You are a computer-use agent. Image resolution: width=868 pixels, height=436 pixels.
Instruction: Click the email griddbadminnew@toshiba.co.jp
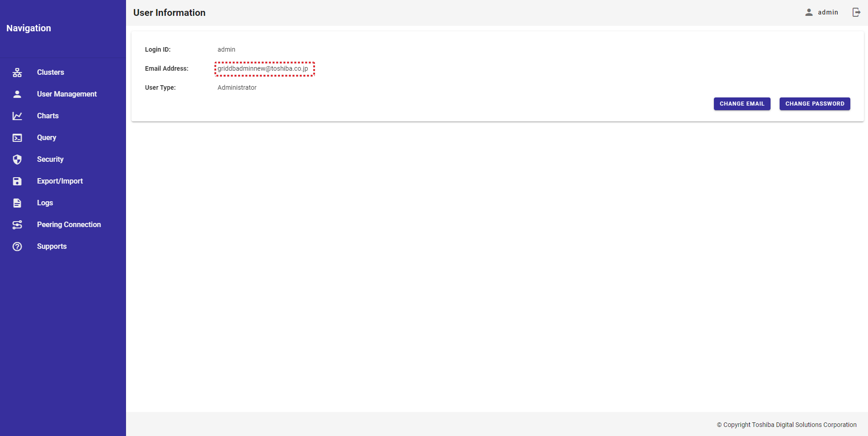263,68
